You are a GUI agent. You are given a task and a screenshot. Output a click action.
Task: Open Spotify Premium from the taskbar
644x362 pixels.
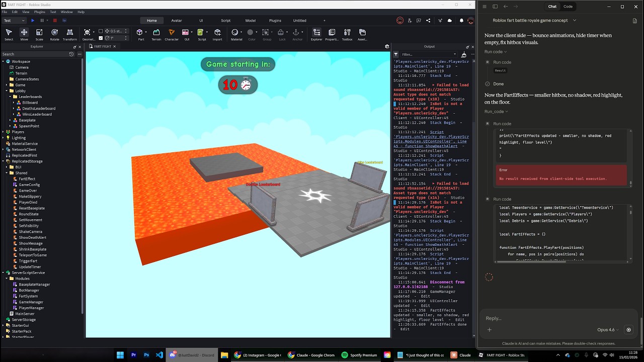tap(359, 355)
